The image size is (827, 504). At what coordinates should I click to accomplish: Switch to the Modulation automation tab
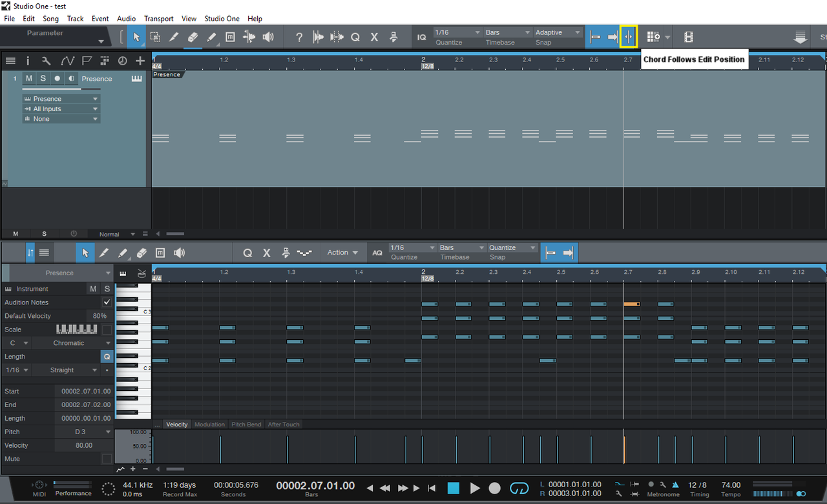(x=209, y=425)
